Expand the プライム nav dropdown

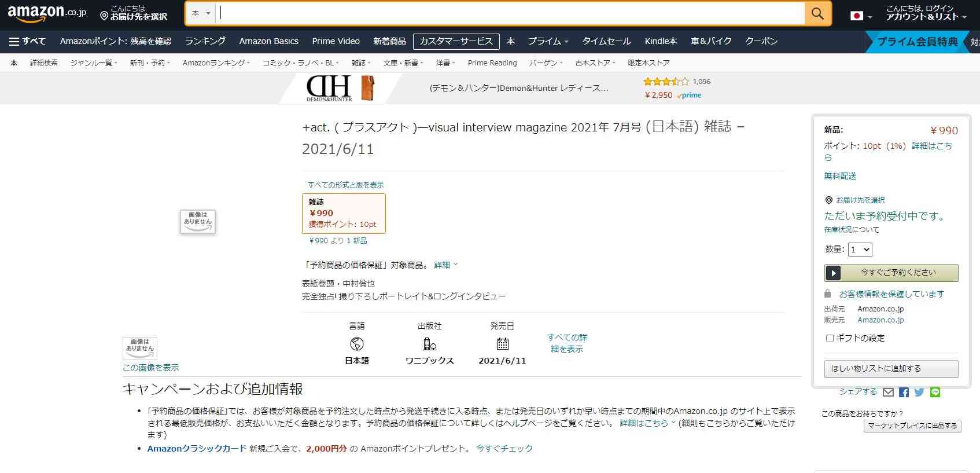pyautogui.click(x=548, y=41)
